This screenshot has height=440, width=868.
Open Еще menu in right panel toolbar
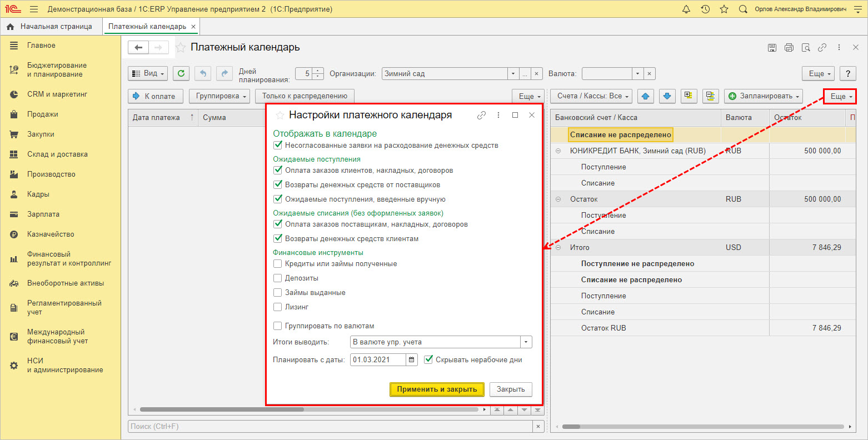tap(840, 96)
